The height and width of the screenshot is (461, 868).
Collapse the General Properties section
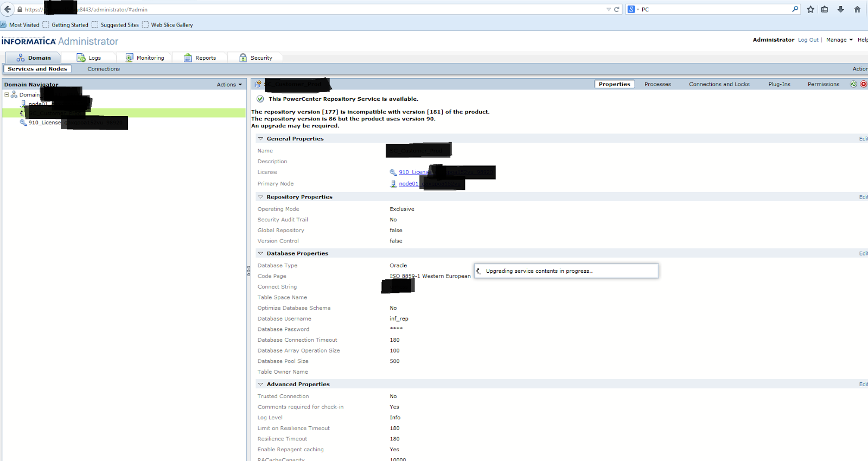coord(260,139)
